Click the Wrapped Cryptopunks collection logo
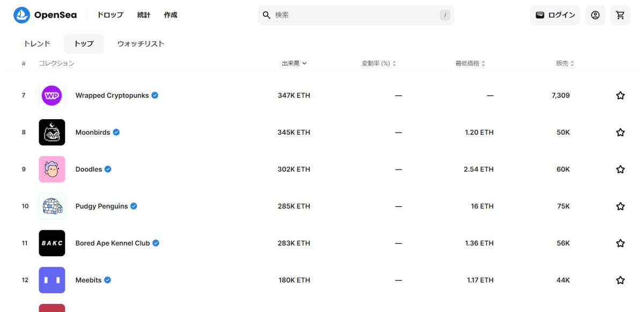This screenshot has height=312, width=644. tap(52, 96)
